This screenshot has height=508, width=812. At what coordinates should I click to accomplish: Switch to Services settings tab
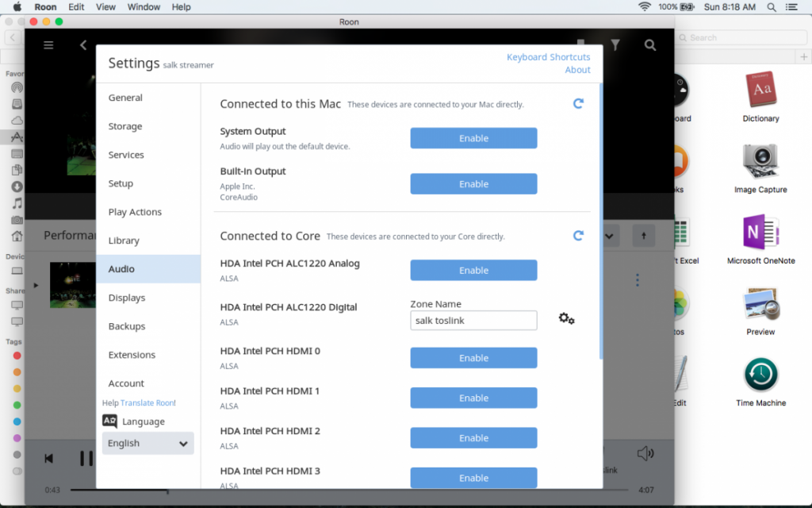(x=148, y=155)
